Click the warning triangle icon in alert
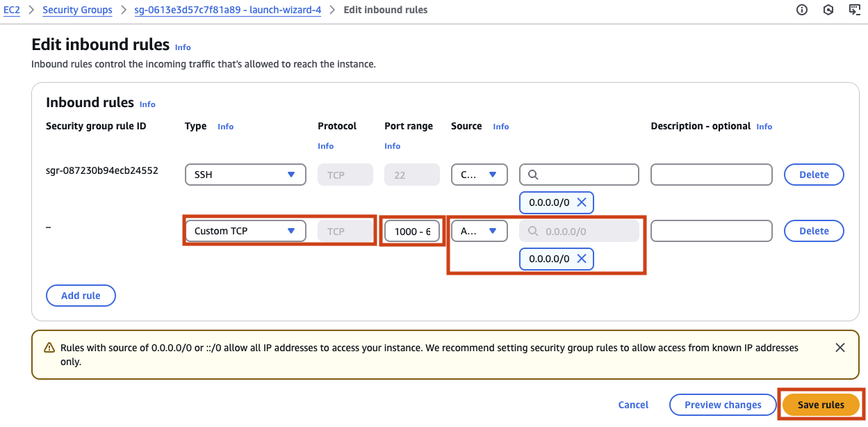868x427 pixels. point(49,347)
